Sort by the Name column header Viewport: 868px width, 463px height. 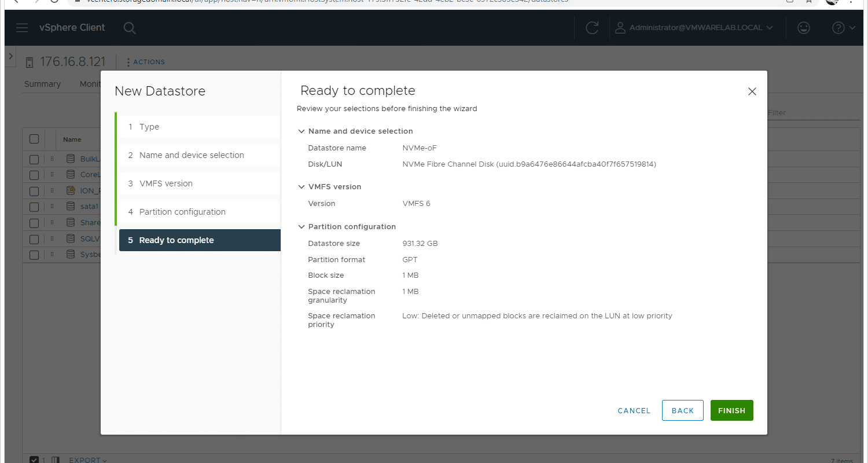point(72,139)
